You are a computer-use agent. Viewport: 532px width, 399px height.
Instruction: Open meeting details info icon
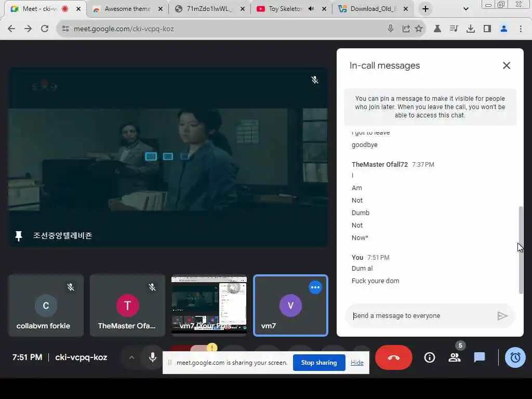(429, 357)
